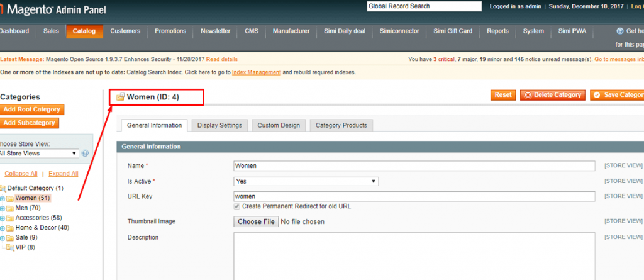Open the CMS menu
This screenshot has width=644, height=280.
pos(252,31)
